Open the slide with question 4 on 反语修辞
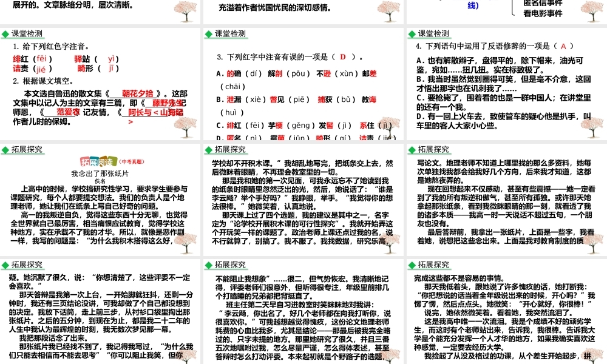The image size is (607, 364). point(507,84)
